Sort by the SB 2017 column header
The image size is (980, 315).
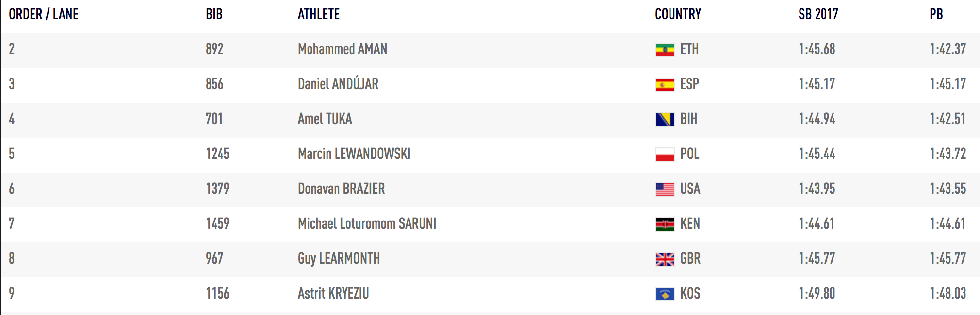[818, 15]
